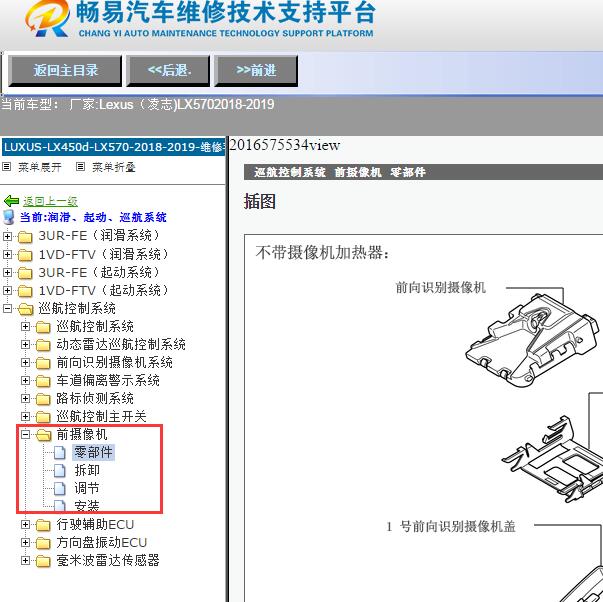Expand the 3UR-FE（起动系统） node
The image size is (603, 602).
7,272
